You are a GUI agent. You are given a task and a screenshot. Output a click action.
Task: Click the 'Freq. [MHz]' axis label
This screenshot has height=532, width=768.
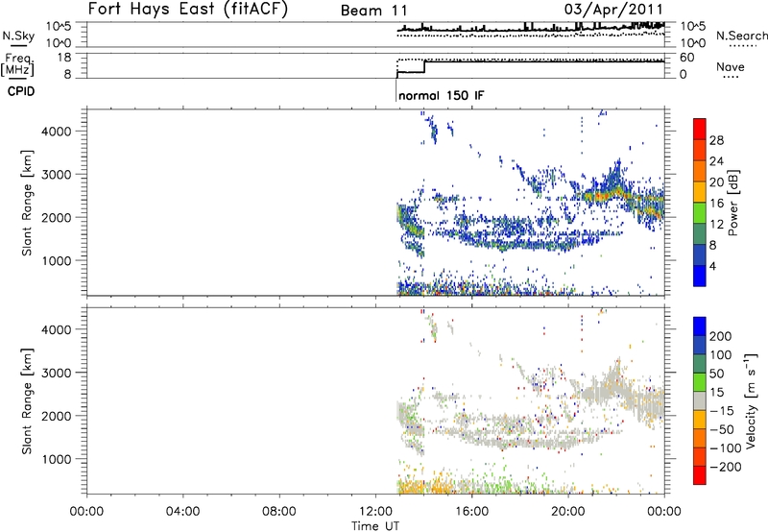(17, 65)
